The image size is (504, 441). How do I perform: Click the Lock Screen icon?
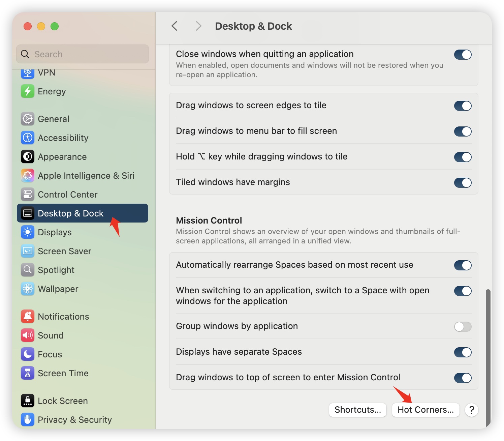point(28,401)
